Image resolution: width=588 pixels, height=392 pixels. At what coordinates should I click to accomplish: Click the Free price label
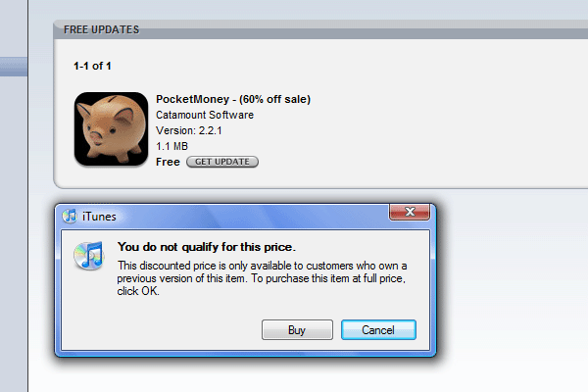[168, 162]
